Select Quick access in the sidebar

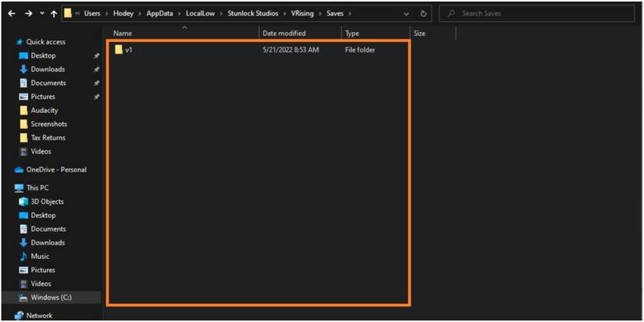pyautogui.click(x=45, y=42)
